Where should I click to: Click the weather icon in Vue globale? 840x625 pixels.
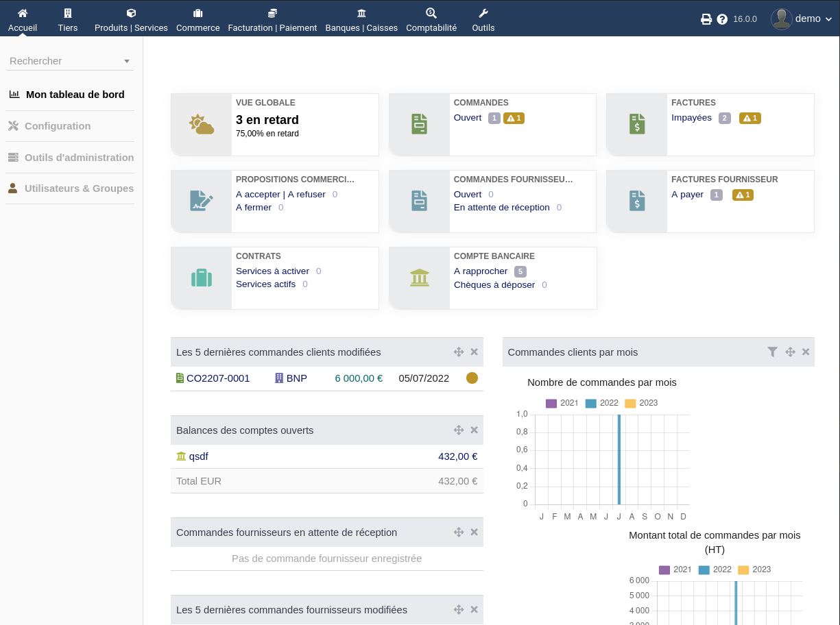point(202,125)
